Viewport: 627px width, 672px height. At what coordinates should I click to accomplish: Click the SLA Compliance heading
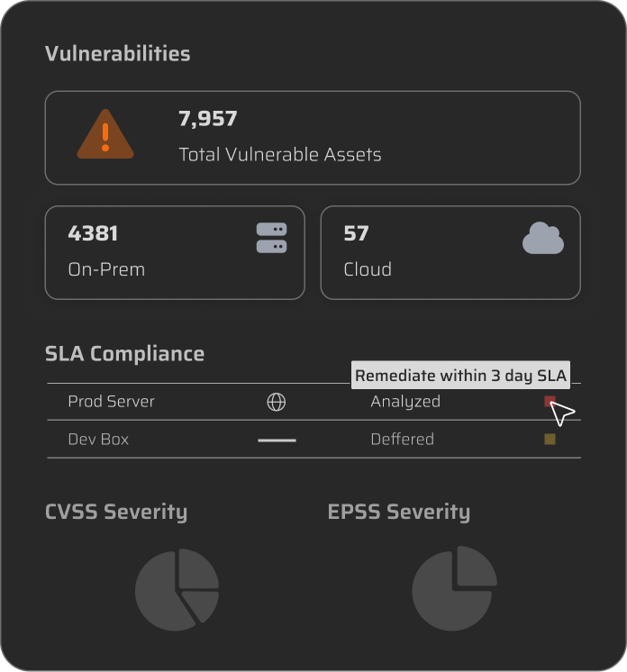124,354
